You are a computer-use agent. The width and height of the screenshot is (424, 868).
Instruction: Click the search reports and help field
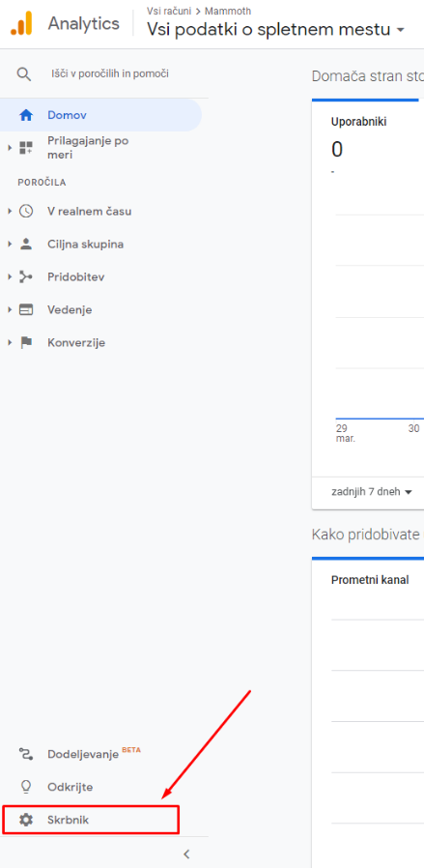point(110,73)
